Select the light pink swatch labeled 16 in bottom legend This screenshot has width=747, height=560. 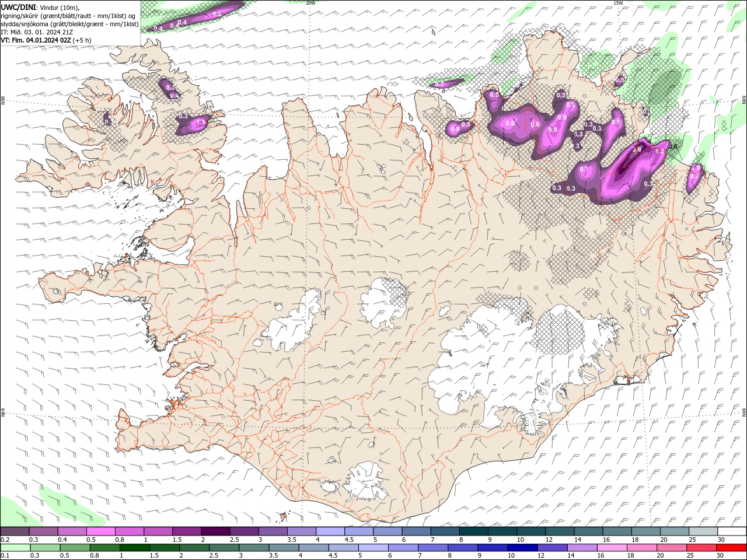[611, 548]
